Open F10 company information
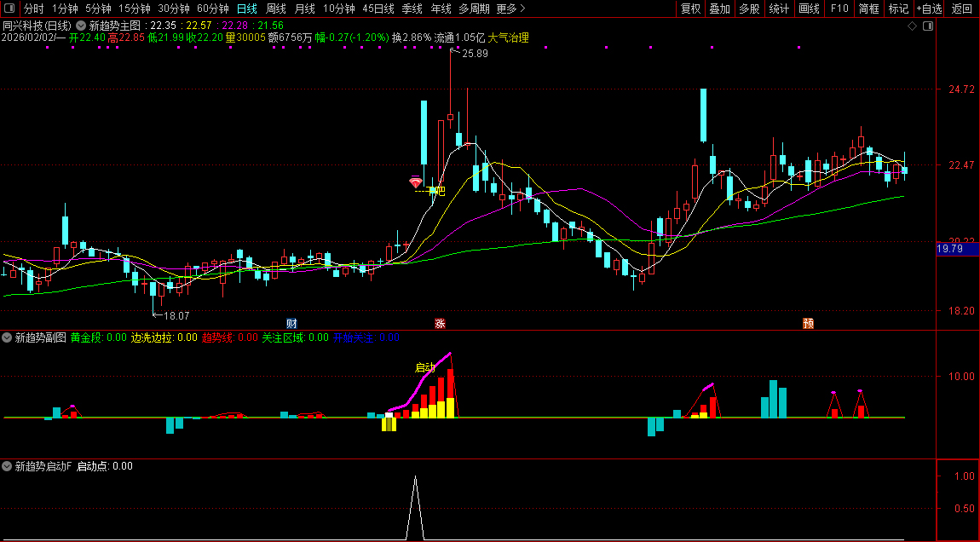 839,9
